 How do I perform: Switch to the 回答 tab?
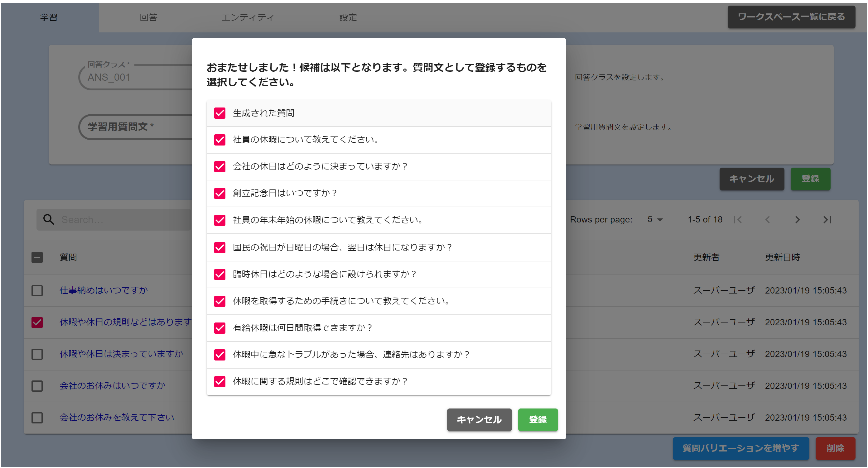148,17
